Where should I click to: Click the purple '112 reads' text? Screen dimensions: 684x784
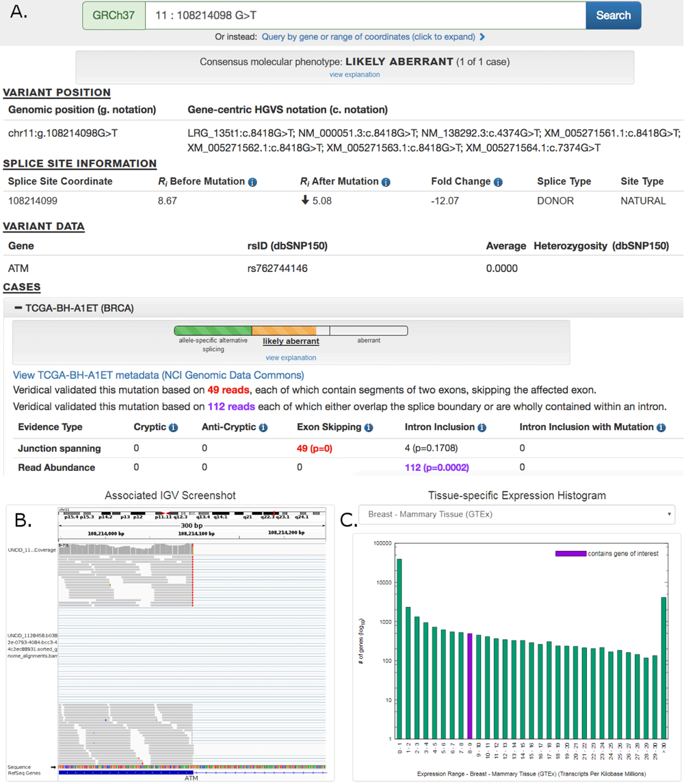tap(231, 407)
